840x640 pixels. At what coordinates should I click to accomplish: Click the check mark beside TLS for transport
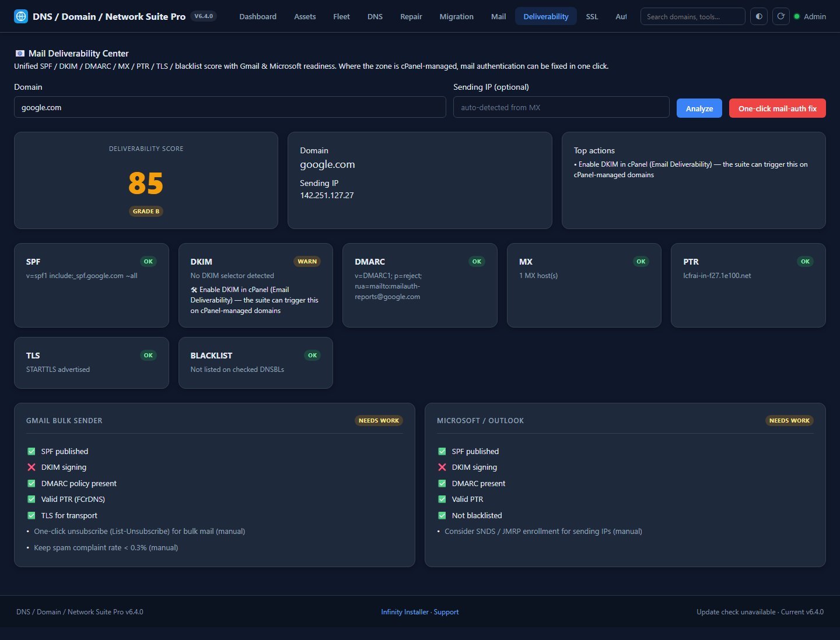coord(32,515)
